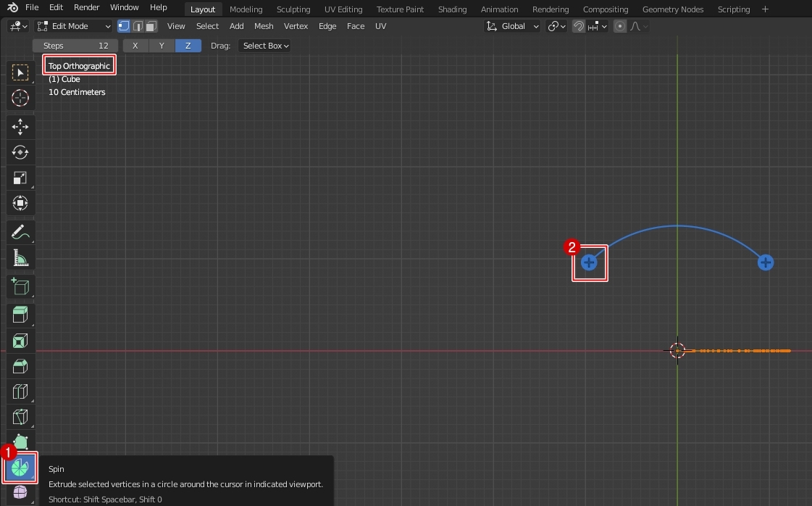This screenshot has height=506, width=812.
Task: Set spin axis to Z
Action: point(188,46)
